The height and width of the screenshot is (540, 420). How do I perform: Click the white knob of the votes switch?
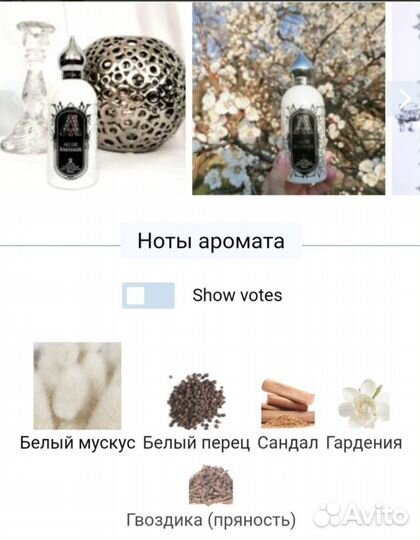tap(135, 295)
